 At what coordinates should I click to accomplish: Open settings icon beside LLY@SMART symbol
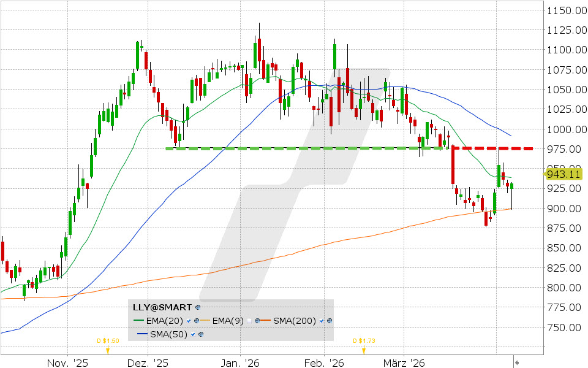(x=197, y=307)
